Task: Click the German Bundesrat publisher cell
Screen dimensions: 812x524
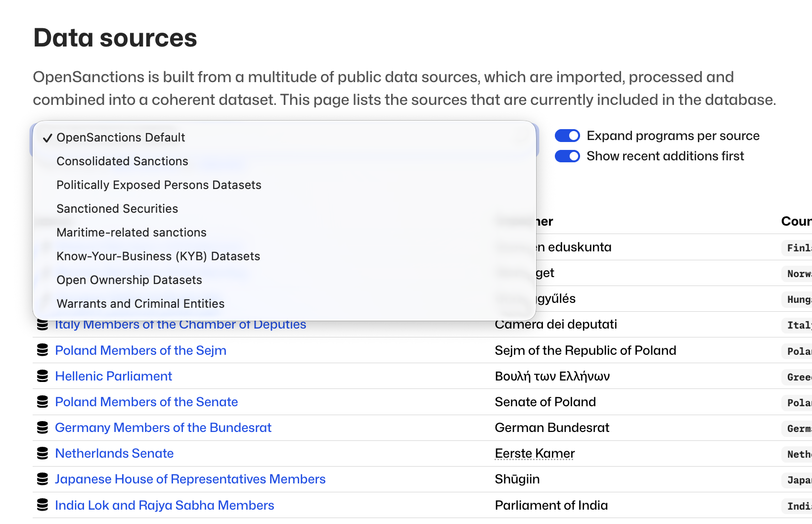Action: point(552,428)
